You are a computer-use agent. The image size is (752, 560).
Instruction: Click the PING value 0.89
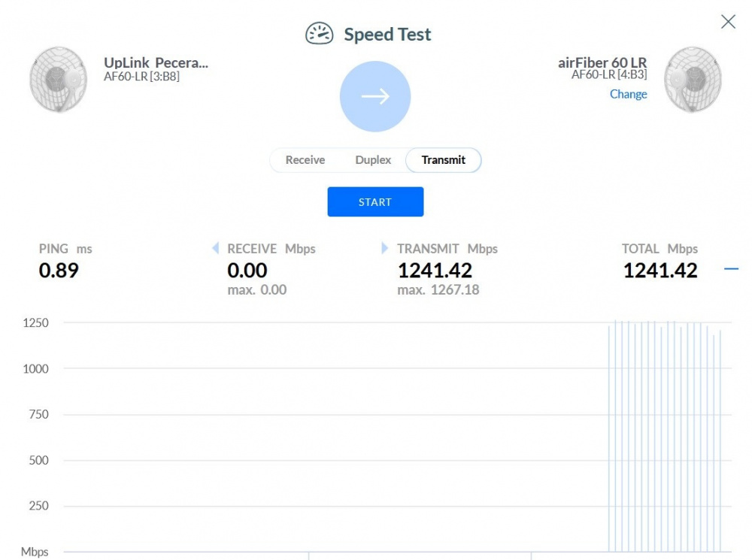point(59,271)
